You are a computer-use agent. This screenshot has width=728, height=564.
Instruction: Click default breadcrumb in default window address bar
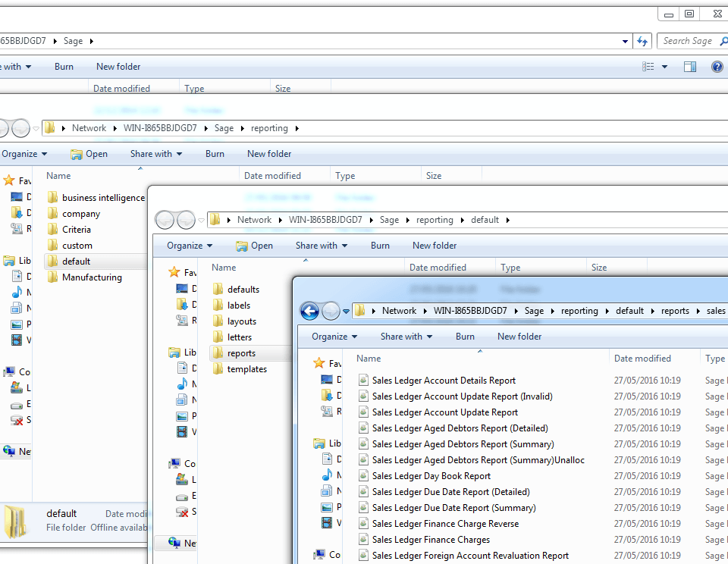tap(485, 220)
